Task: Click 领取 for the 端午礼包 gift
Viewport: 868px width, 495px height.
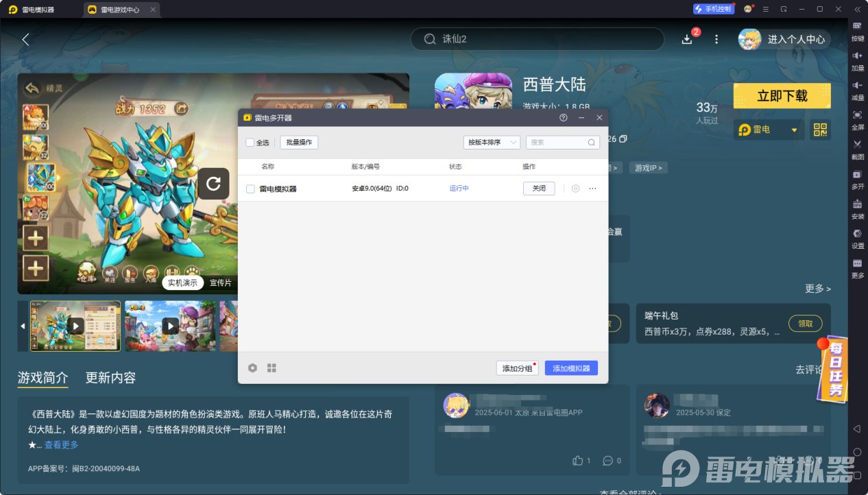Action: tap(806, 324)
